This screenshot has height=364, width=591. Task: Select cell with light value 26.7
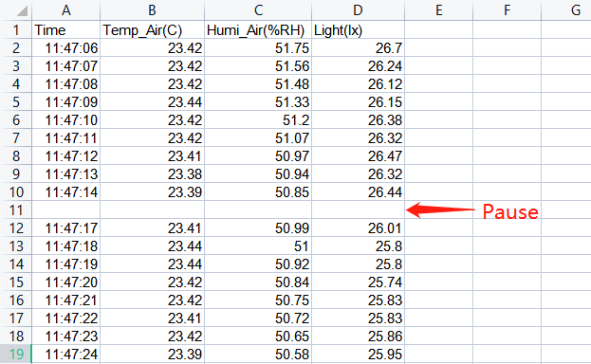pos(358,47)
